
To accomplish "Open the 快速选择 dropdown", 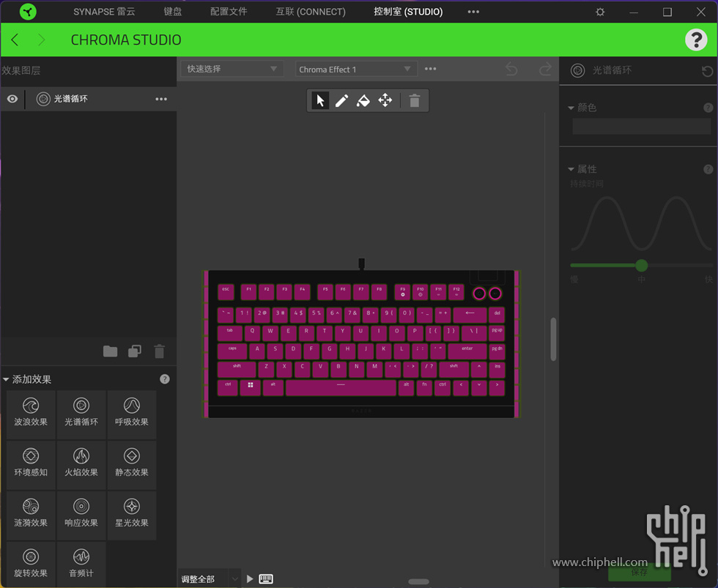I will click(x=232, y=69).
